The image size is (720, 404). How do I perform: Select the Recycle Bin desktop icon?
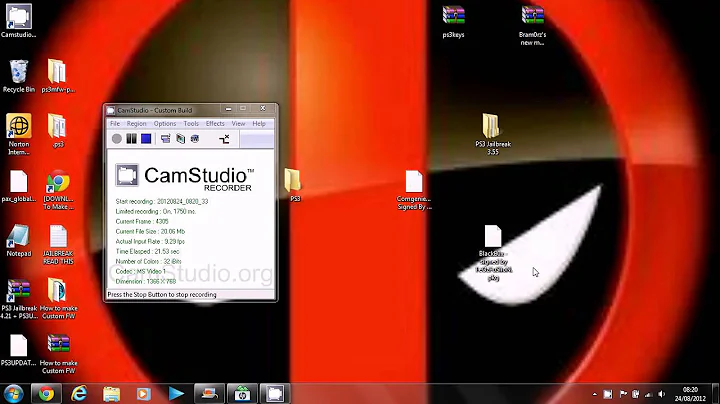(18, 76)
